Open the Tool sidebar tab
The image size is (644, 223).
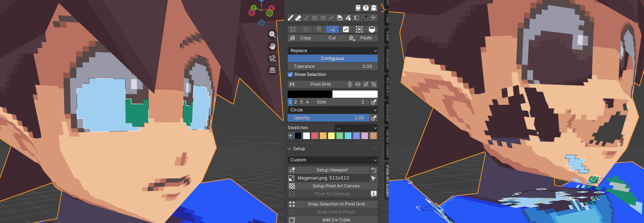pos(387,17)
